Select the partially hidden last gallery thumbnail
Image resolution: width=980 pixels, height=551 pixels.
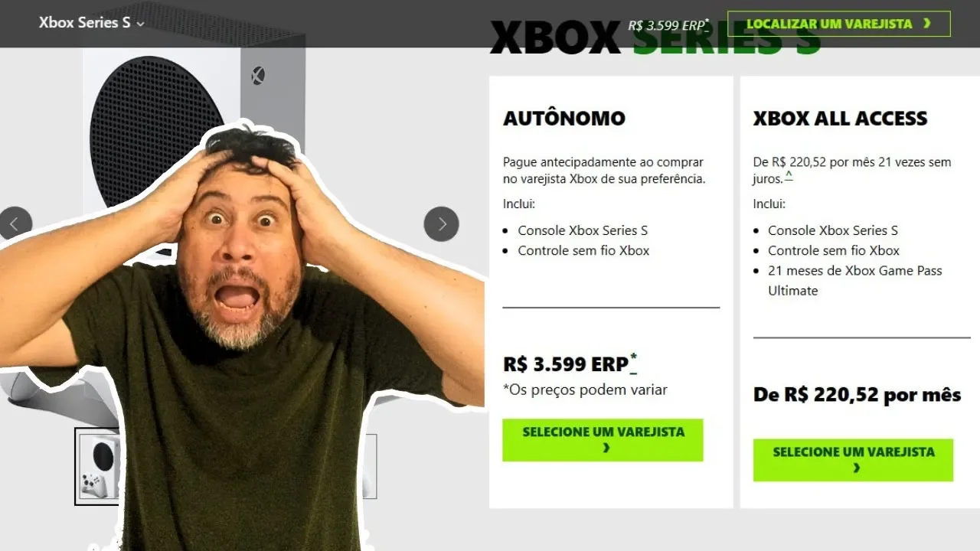click(371, 467)
